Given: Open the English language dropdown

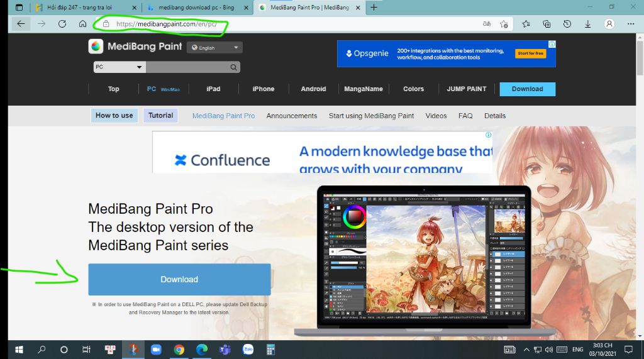Looking at the screenshot, I should (215, 48).
